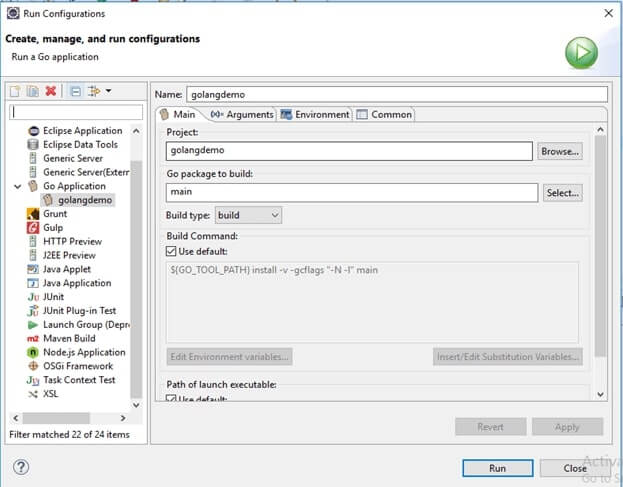Screen dimensions: 623x487
Task: Click the Duplicate launch configuration icon
Action: [33, 91]
